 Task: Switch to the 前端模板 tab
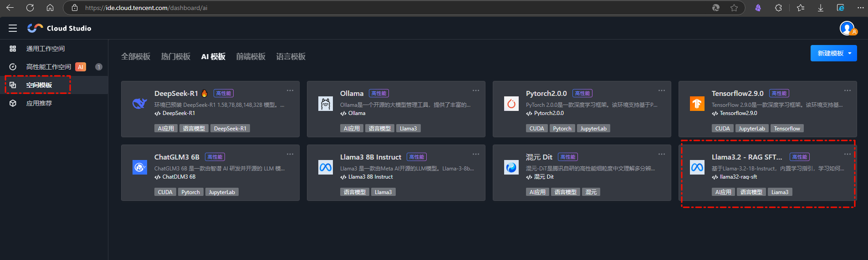251,56
